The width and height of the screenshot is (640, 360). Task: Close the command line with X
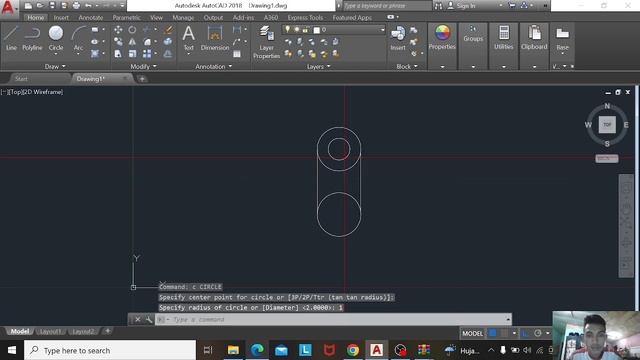[x=138, y=320]
